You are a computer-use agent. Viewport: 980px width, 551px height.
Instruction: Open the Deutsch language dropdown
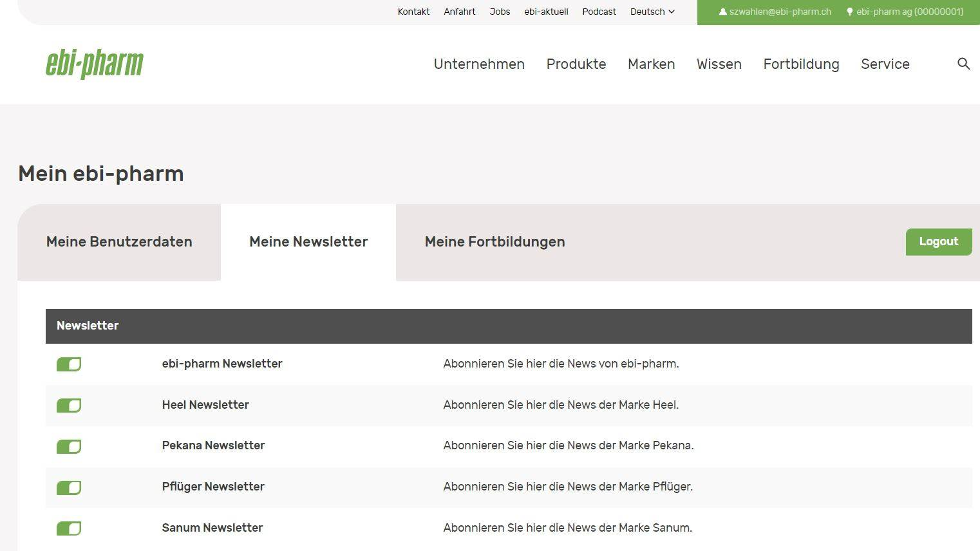(x=652, y=12)
